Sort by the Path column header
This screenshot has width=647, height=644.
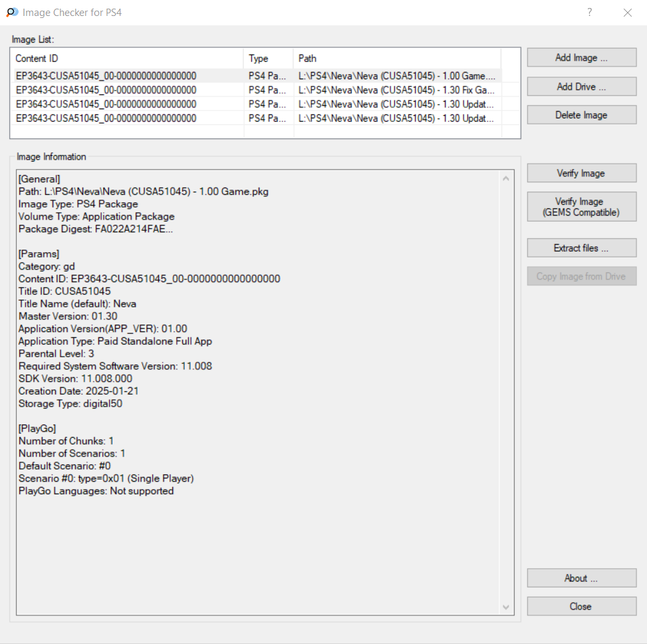tap(398, 59)
